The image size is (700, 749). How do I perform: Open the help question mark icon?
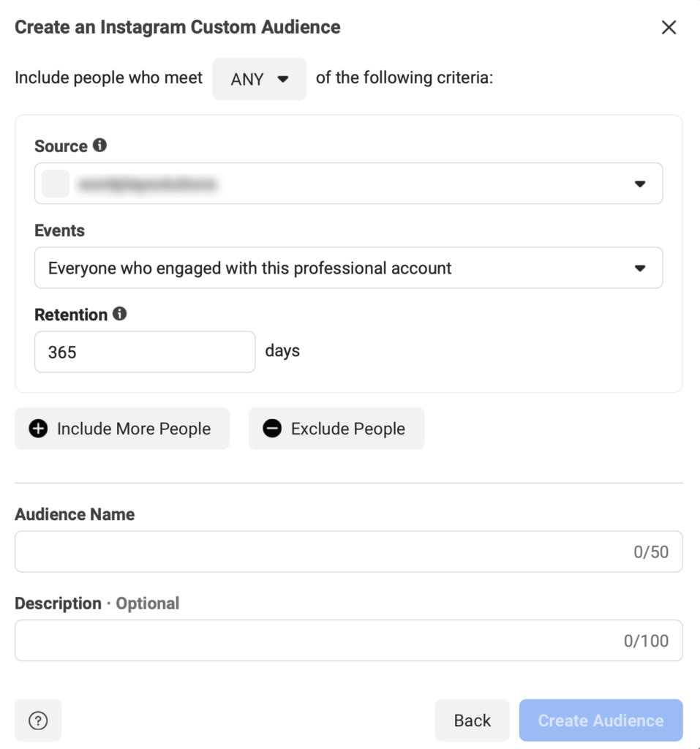click(x=38, y=720)
